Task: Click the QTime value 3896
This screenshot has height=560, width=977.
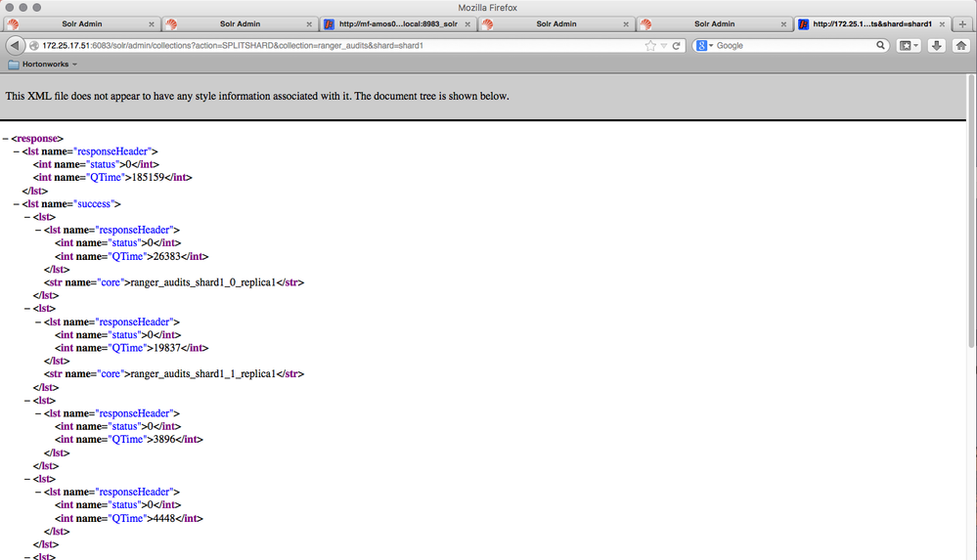Action: [164, 440]
